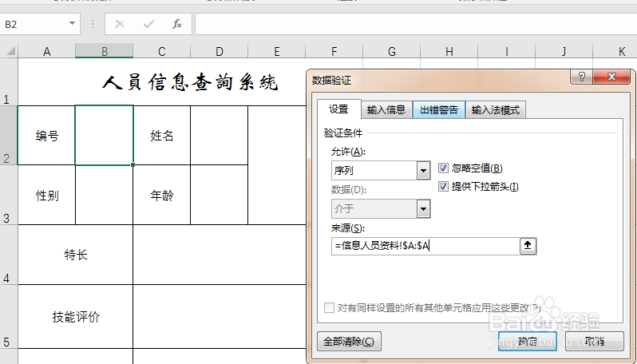This screenshot has width=637, height=364.
Task: Click the select-all corner of the sheet
Action: 9,51
